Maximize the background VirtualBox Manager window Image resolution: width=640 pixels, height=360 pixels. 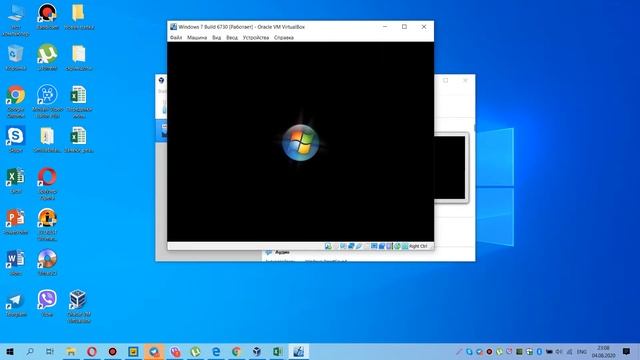pos(445,80)
